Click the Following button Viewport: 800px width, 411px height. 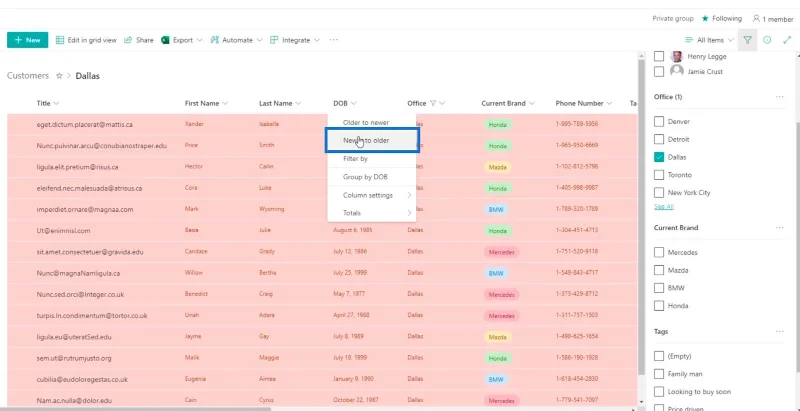point(721,18)
